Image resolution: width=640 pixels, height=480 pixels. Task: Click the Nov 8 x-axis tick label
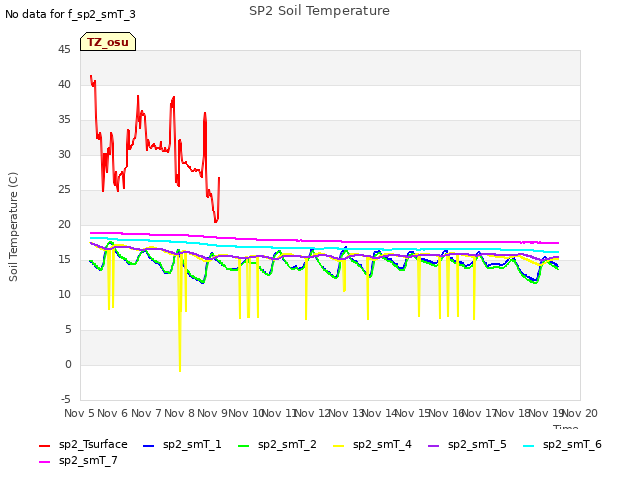click(x=179, y=413)
